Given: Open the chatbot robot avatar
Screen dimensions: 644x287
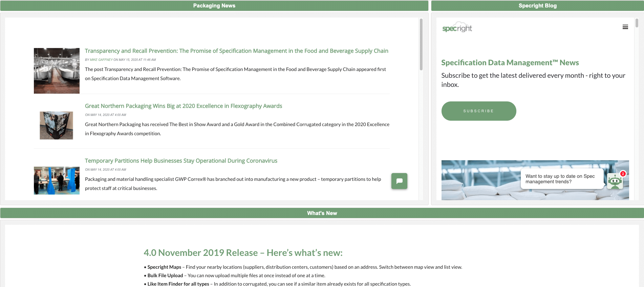Looking at the screenshot, I should tap(615, 182).
